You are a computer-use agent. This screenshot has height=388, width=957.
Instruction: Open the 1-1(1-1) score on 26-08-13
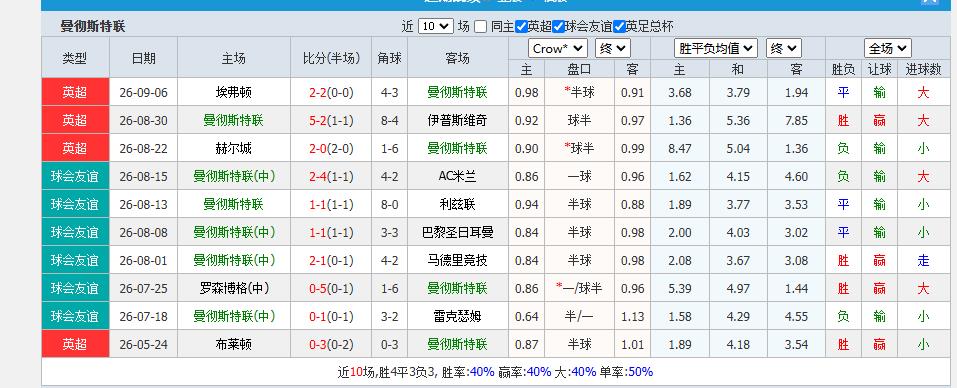331,204
